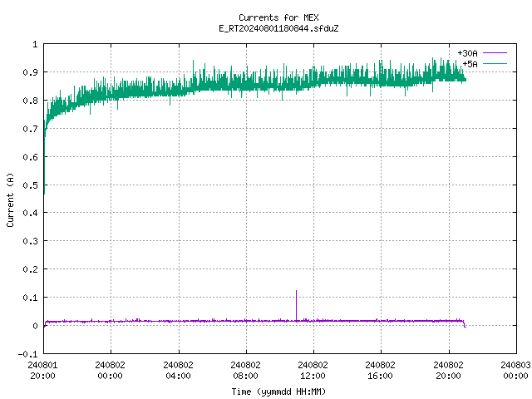Click the y-axis value 0.8
The height and width of the screenshot is (399, 532).
click(x=30, y=101)
